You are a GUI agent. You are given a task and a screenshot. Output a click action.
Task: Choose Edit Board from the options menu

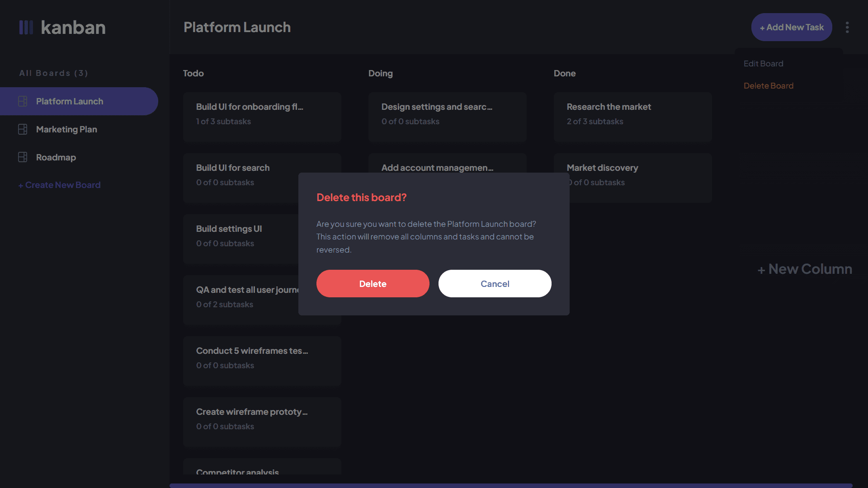[x=763, y=64]
